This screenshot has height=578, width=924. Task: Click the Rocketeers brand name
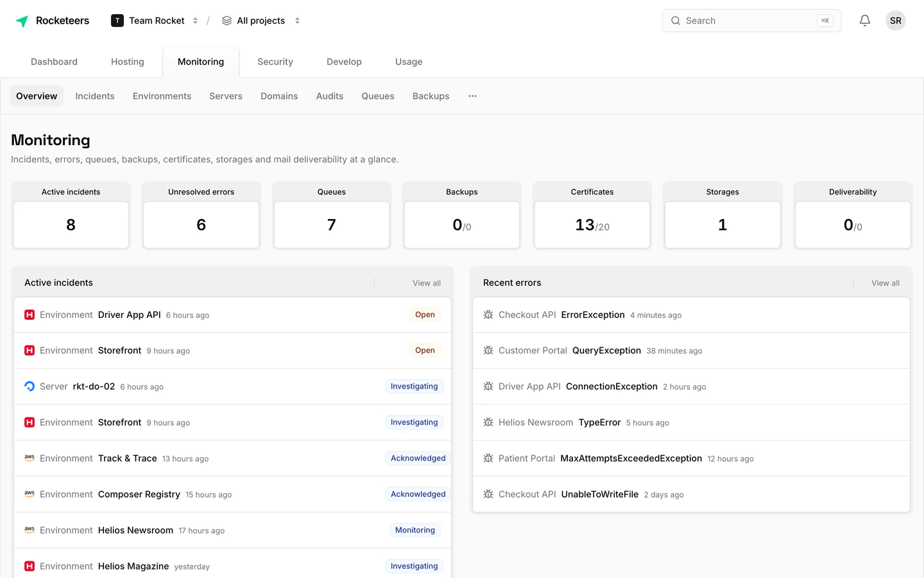click(62, 21)
